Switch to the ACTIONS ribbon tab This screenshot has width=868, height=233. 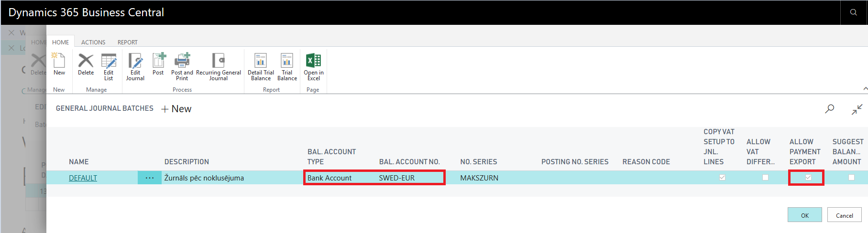point(93,42)
